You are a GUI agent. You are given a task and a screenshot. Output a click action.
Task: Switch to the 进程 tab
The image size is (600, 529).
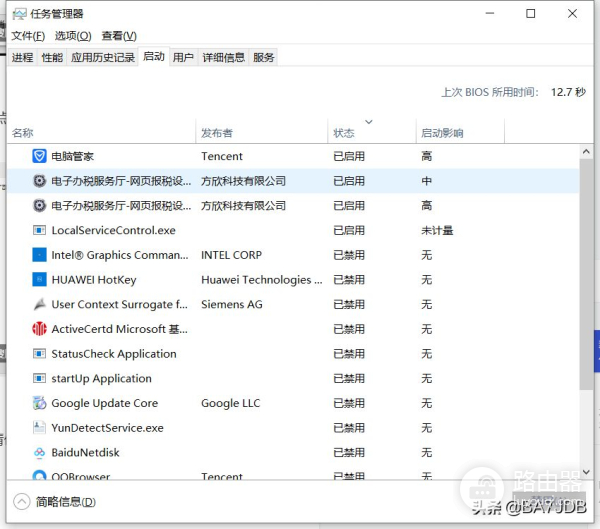(22, 57)
